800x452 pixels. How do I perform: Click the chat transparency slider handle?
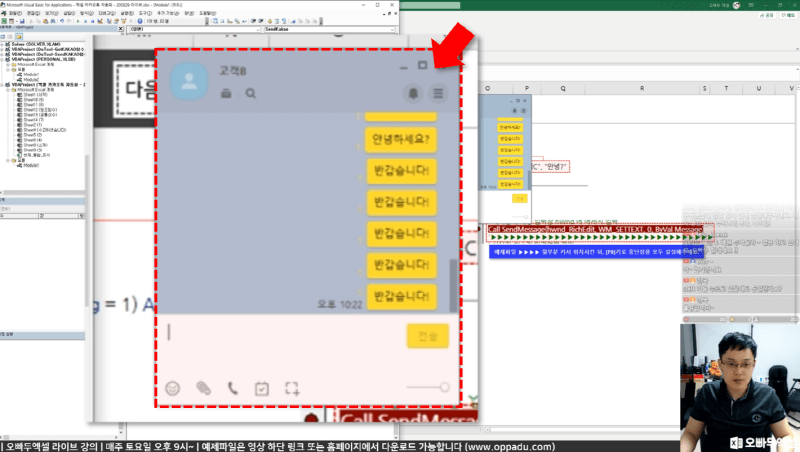point(444,387)
